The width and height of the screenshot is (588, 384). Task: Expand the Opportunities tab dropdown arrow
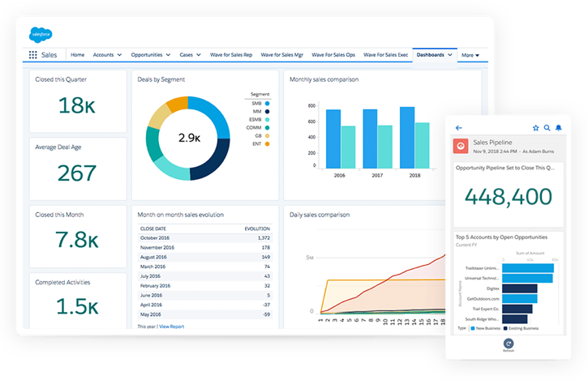(168, 55)
